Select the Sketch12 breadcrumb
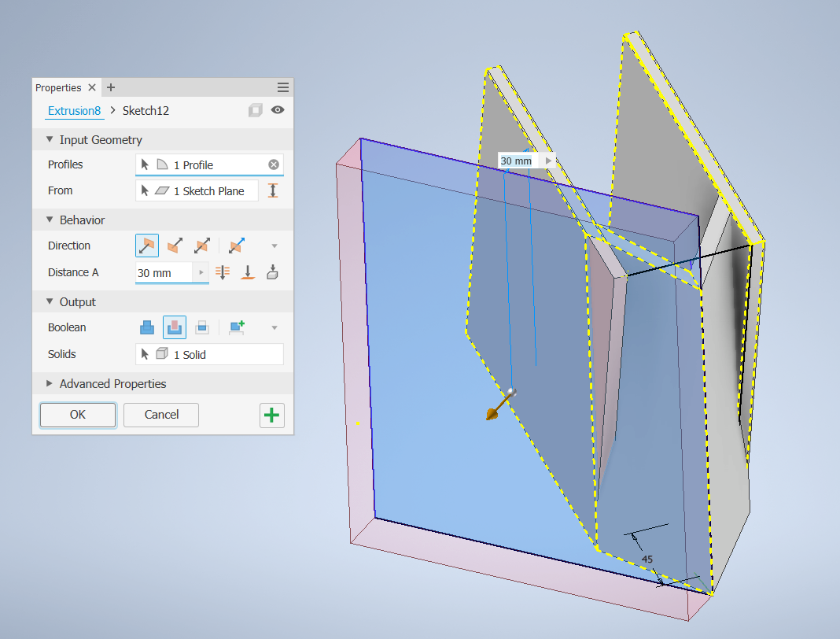840x639 pixels. coord(146,111)
